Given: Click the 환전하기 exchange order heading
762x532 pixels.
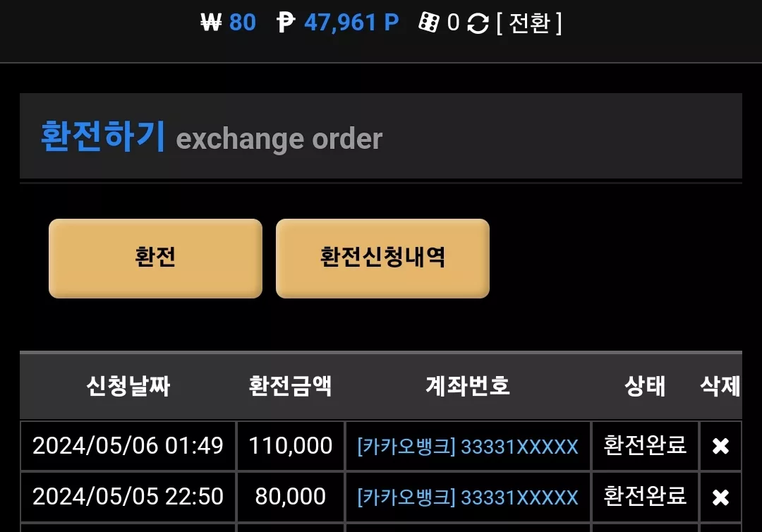Looking at the screenshot, I should pos(212,137).
